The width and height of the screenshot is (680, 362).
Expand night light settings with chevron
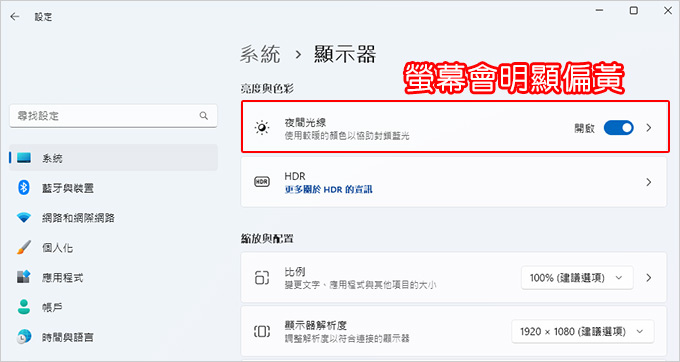[649, 128]
